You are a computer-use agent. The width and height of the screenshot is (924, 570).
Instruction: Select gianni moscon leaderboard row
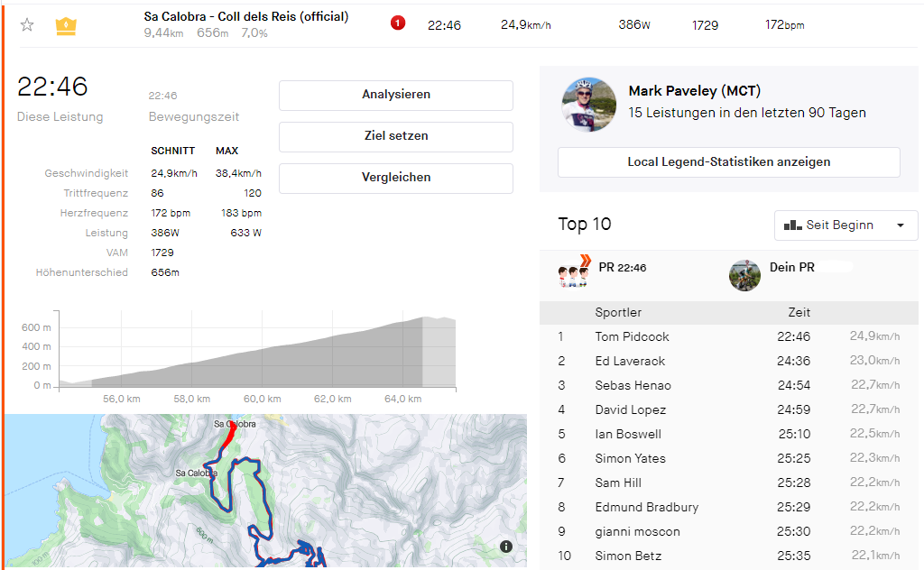pos(637,531)
